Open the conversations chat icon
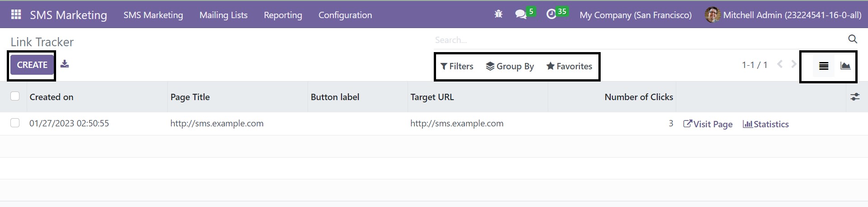The image size is (868, 207). 521,14
